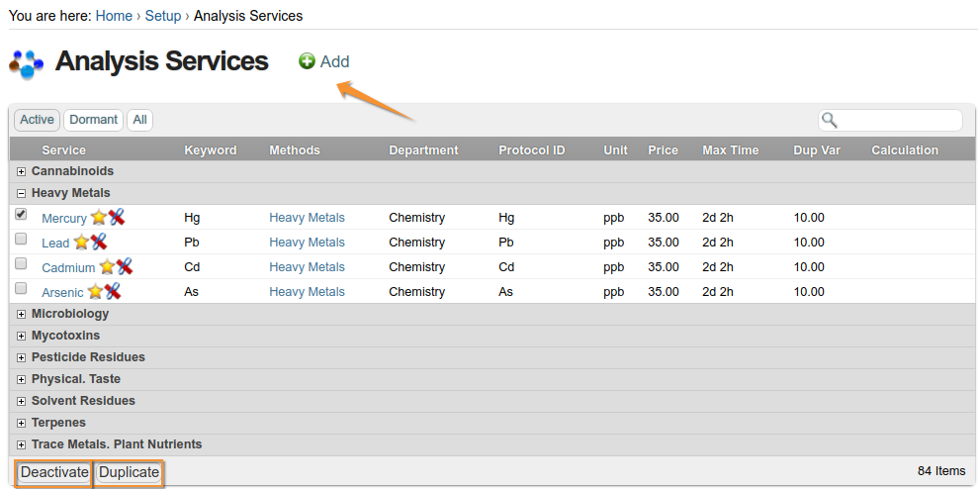Click the green Add plus icon
Viewport: 980px width, 489px height.
[x=308, y=61]
